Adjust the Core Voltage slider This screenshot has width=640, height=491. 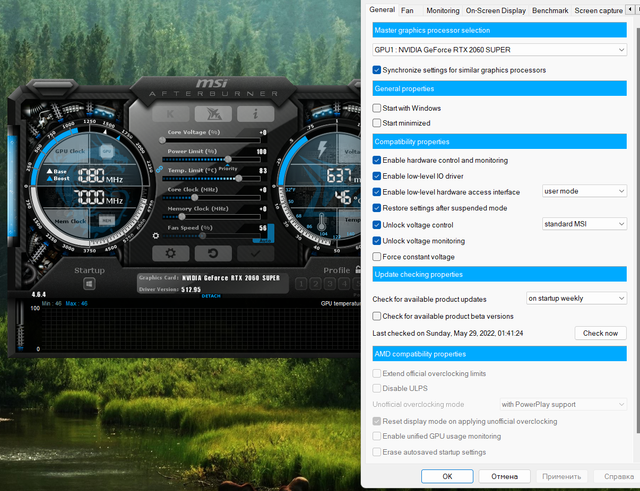coord(211,140)
